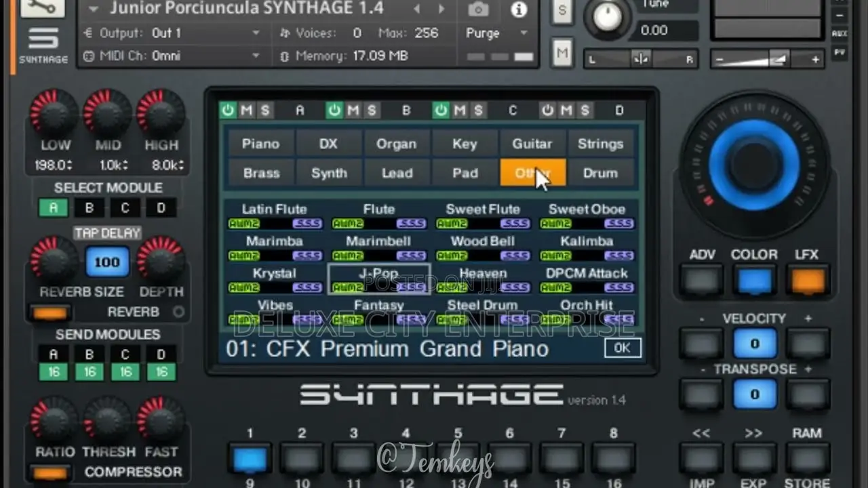Mute layer A in display

pyautogui.click(x=246, y=110)
